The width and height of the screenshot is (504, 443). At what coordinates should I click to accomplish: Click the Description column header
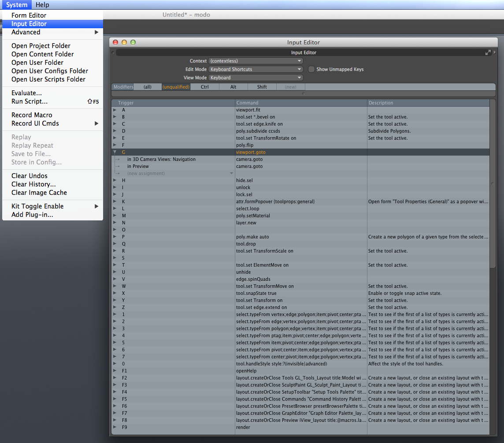click(x=429, y=103)
